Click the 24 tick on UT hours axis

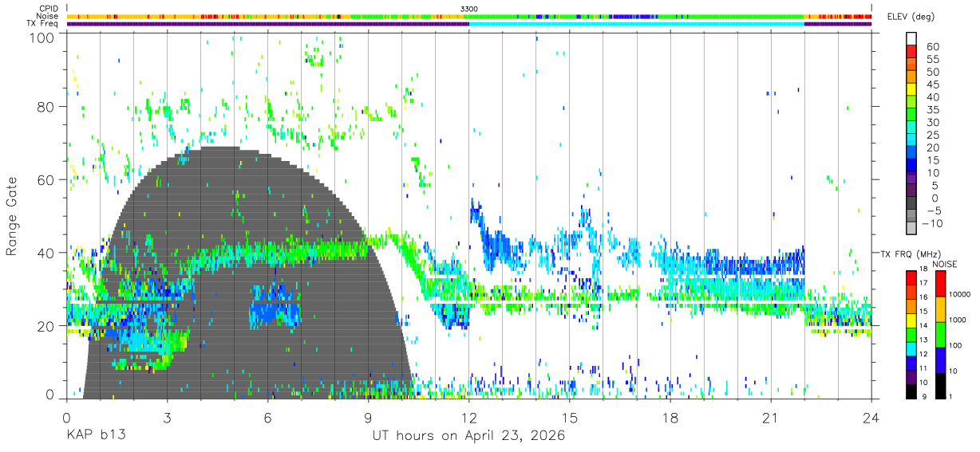click(x=871, y=418)
